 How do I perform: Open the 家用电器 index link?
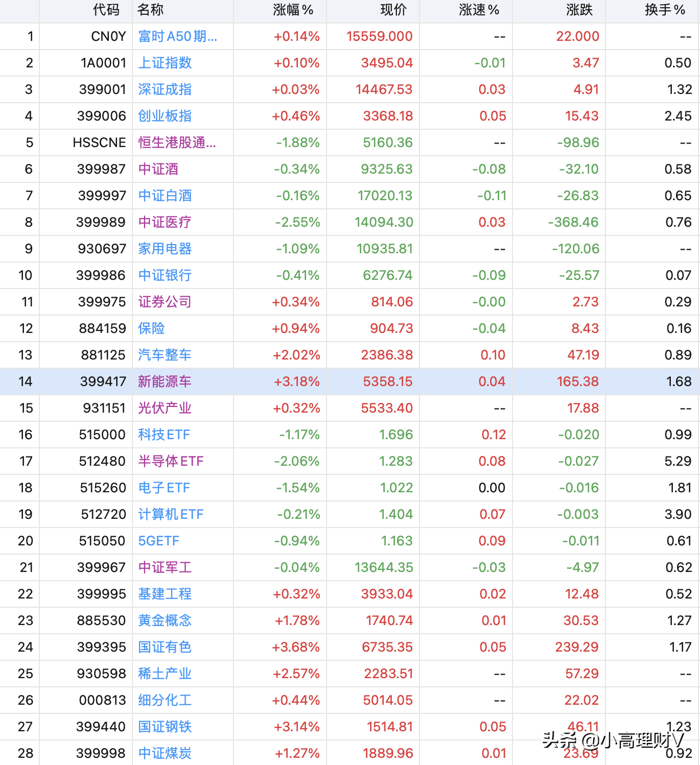[x=165, y=249]
